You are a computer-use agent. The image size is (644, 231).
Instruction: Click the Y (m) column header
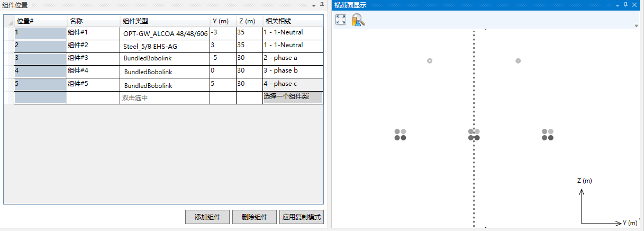[223, 21]
